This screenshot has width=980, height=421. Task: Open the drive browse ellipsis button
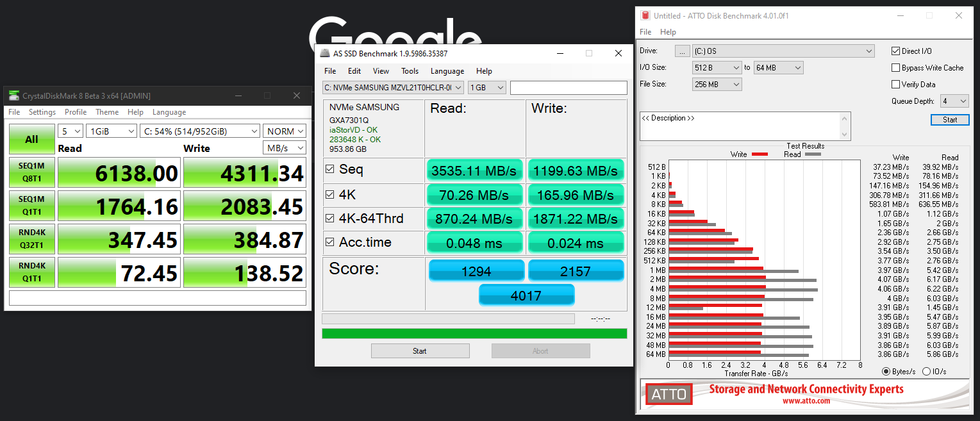click(x=683, y=51)
